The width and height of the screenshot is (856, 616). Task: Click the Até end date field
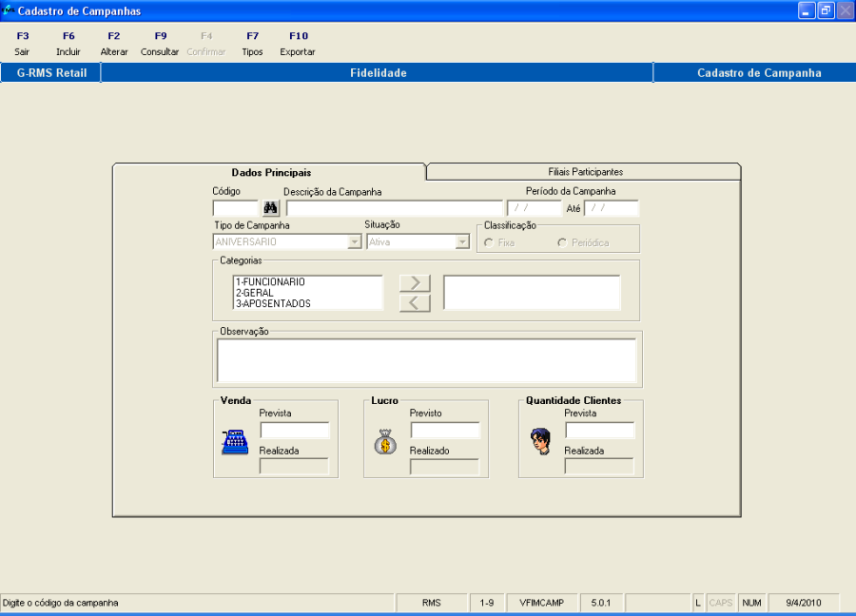pyautogui.click(x=611, y=208)
